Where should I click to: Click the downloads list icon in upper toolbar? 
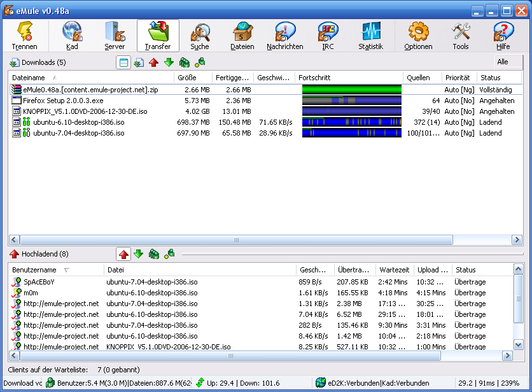click(139, 62)
